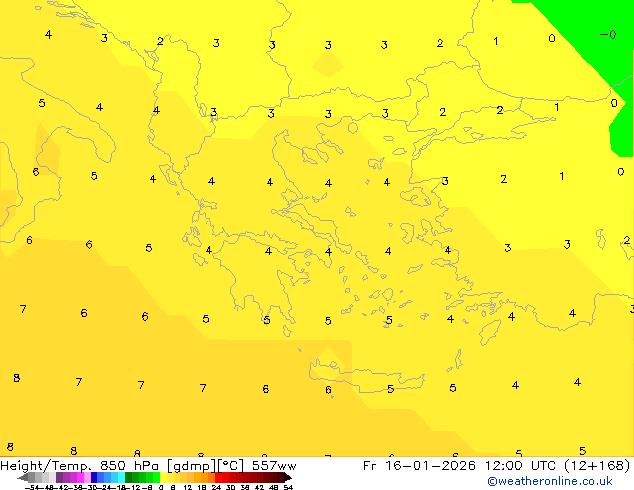
Task: Pick the dark blue legend swatch
Action: click(x=94, y=477)
